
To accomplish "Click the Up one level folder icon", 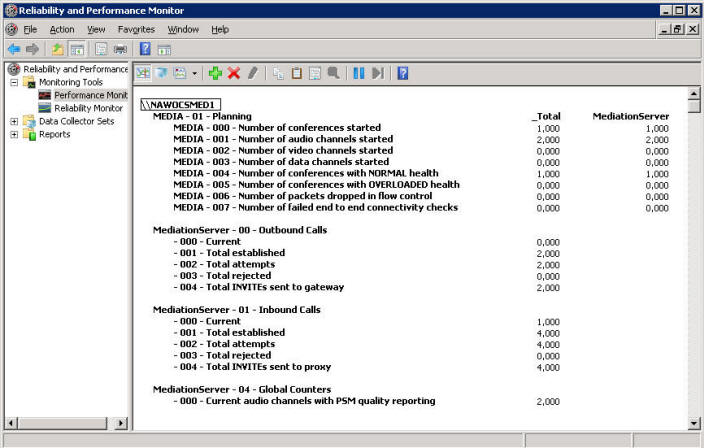I will coord(57,49).
